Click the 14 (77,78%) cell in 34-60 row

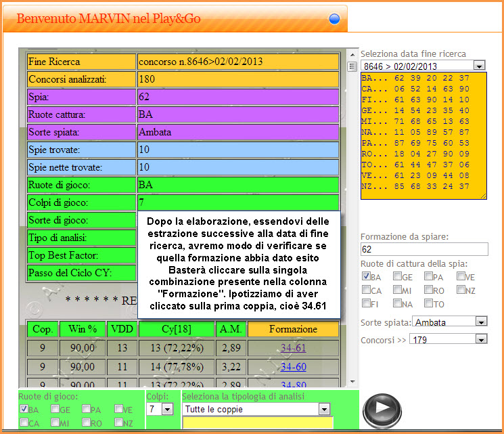click(x=177, y=367)
